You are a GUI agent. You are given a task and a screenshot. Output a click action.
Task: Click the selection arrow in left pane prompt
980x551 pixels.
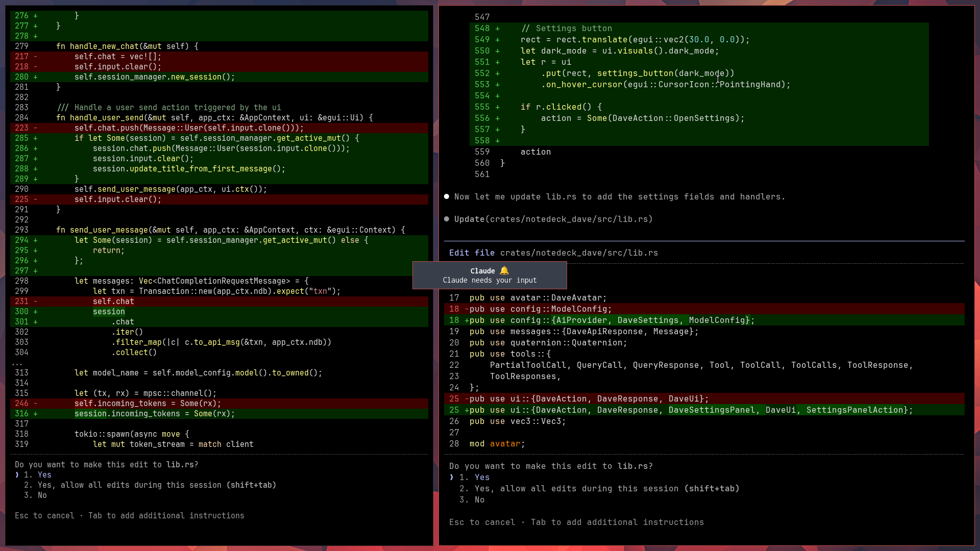click(x=17, y=474)
